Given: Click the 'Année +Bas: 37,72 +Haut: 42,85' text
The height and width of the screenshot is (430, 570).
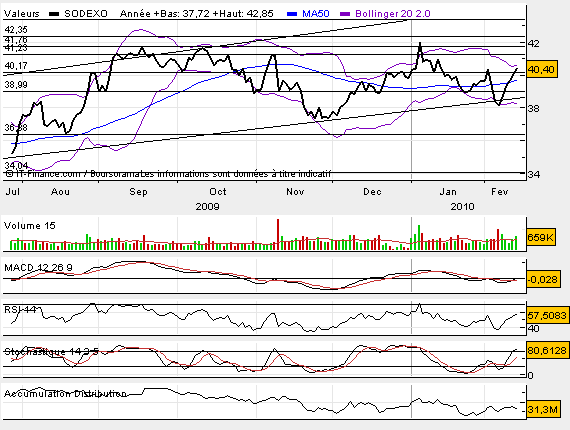Looking at the screenshot, I should tap(197, 14).
